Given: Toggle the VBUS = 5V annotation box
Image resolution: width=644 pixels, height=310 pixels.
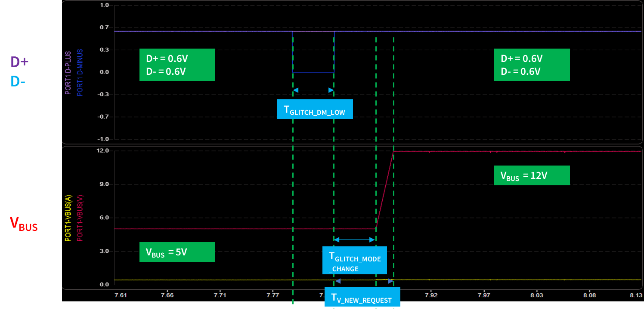Looking at the screenshot, I should click(177, 252).
